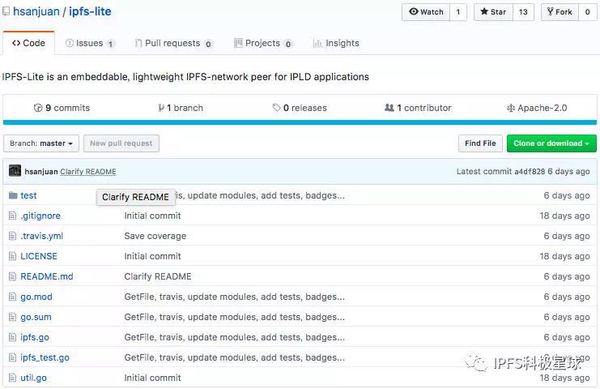Open the LICENSE file
The height and width of the screenshot is (389, 600).
pos(39,256)
